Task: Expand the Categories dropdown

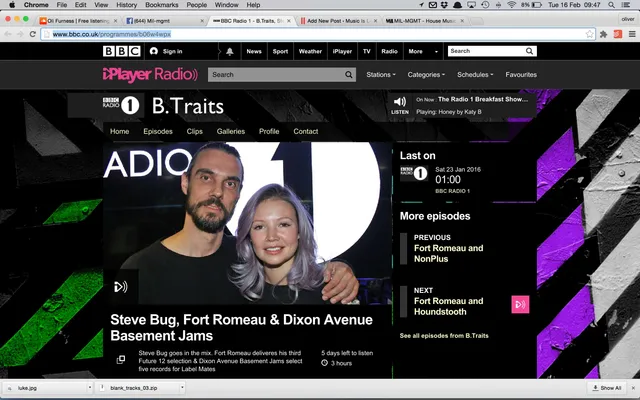Action: (x=426, y=75)
